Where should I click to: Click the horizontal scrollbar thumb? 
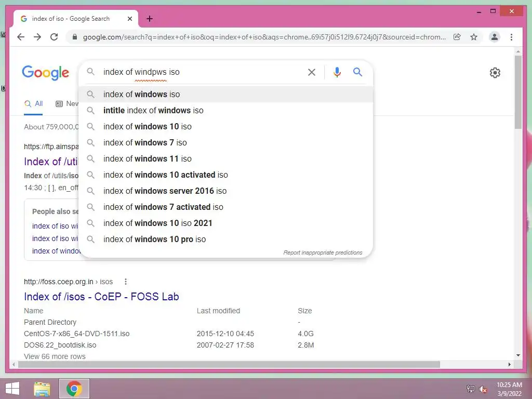pyautogui.click(x=229, y=364)
